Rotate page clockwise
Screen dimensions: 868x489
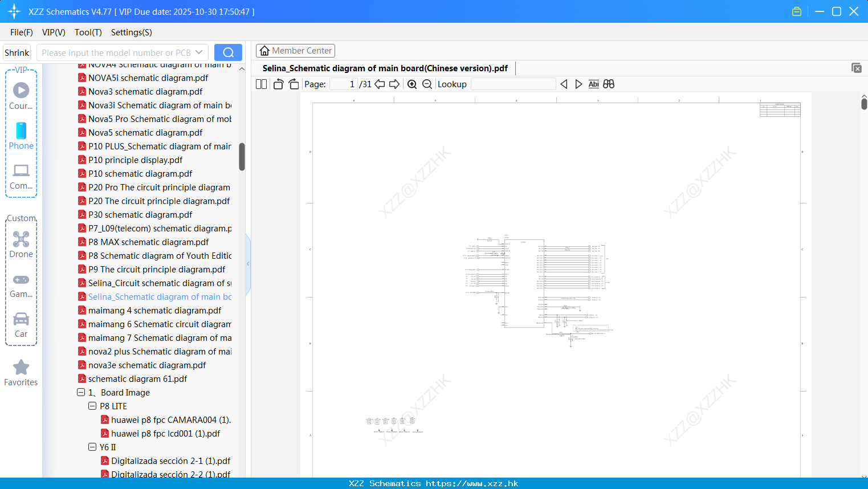pyautogui.click(x=294, y=84)
